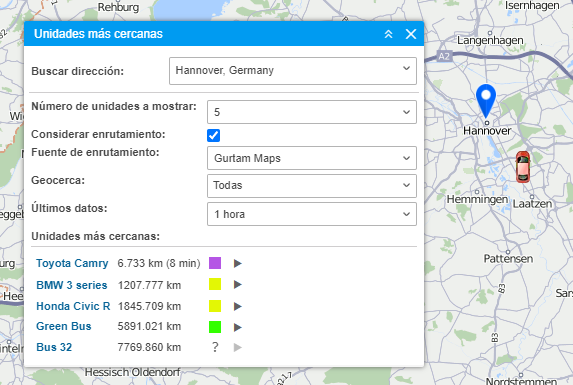573x385 pixels.
Task: Click the question mark beside Bus 32
Action: [215, 347]
